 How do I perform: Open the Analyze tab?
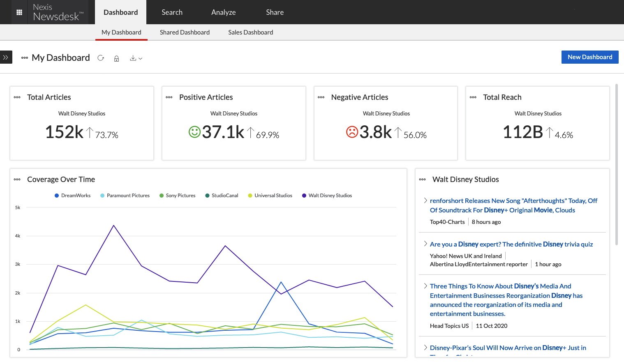tap(223, 12)
